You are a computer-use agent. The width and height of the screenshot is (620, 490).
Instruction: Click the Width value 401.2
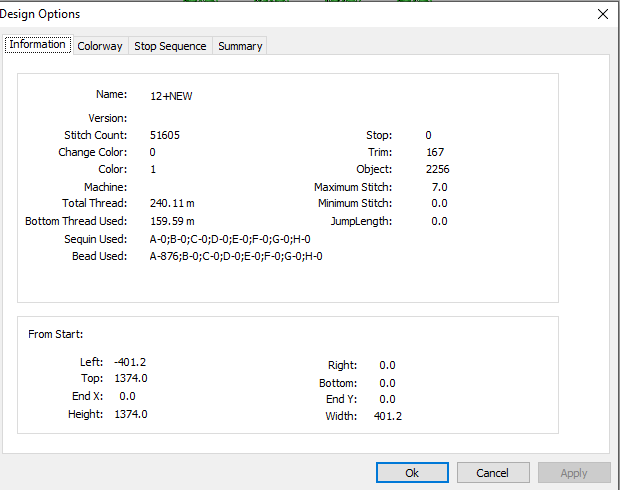[x=388, y=416]
